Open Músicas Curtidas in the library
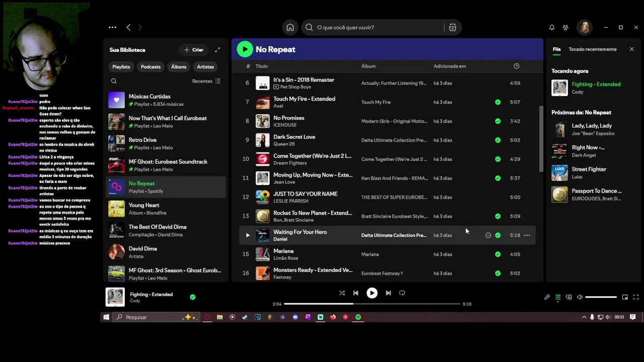Image resolution: width=644 pixels, height=362 pixels. [x=166, y=100]
